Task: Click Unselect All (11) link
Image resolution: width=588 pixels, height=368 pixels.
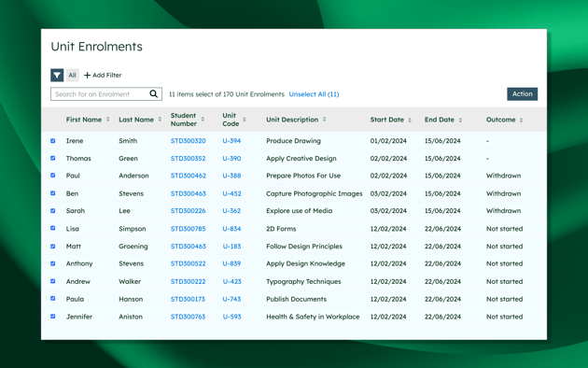Action: [x=314, y=94]
